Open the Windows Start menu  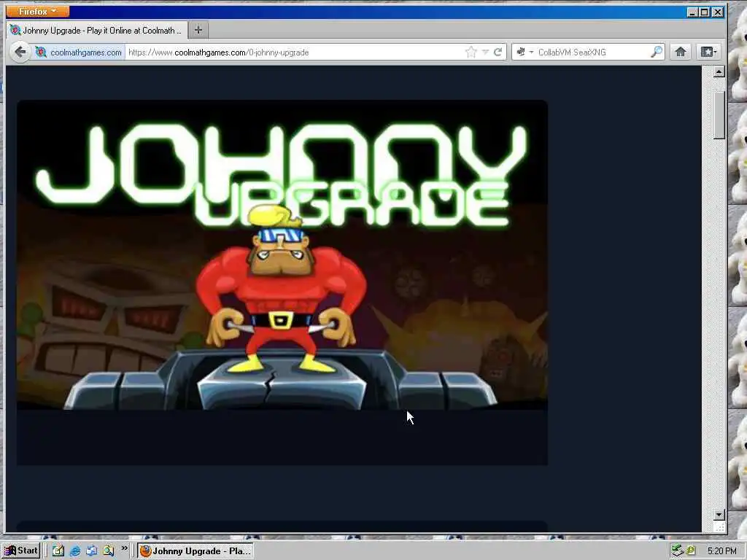(21, 551)
